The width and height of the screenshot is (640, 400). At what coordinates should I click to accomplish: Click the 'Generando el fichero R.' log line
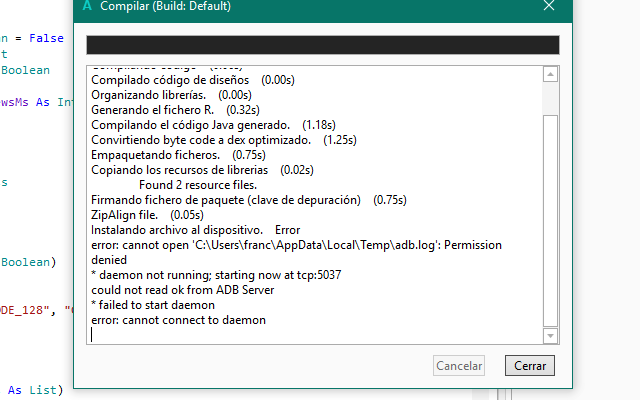155,110
